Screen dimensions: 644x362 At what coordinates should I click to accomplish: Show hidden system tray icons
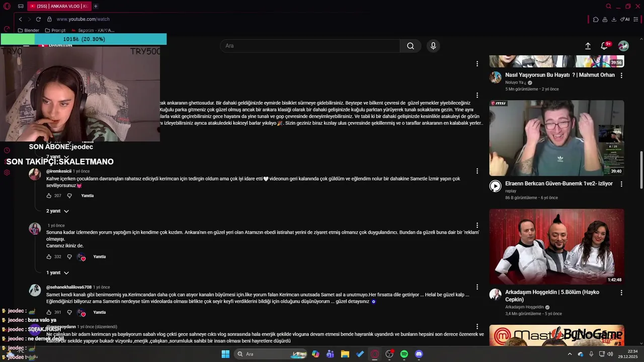point(570,354)
